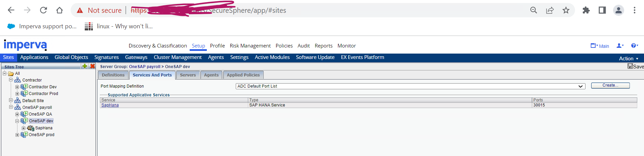Image resolution: width=644 pixels, height=156 pixels.
Task: Reload the page with the browser refresh icon
Action: tap(43, 10)
